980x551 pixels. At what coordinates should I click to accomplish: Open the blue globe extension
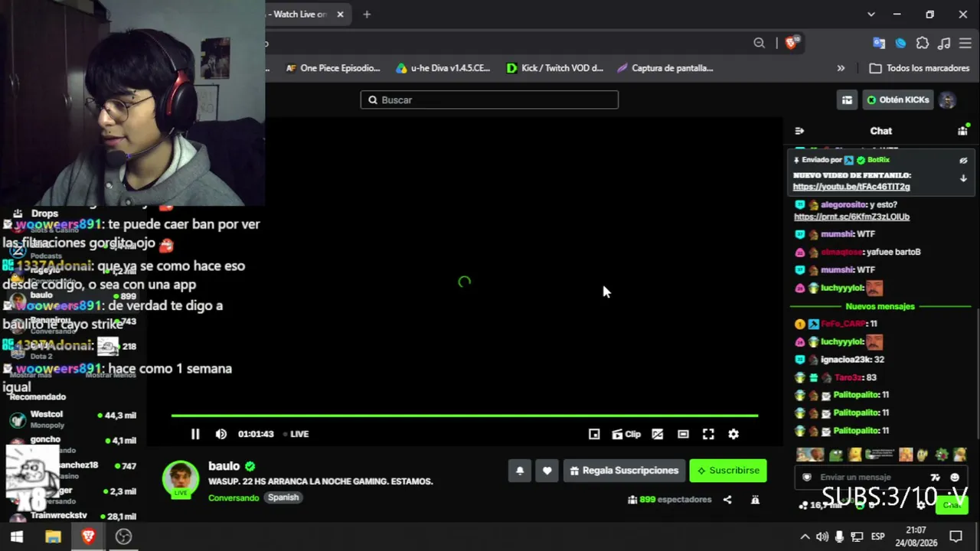(900, 43)
